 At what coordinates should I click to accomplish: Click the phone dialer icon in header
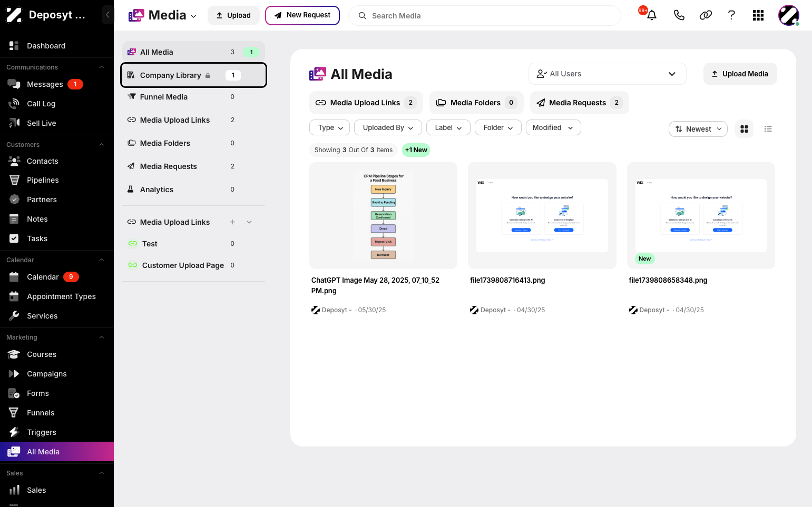[x=679, y=15]
